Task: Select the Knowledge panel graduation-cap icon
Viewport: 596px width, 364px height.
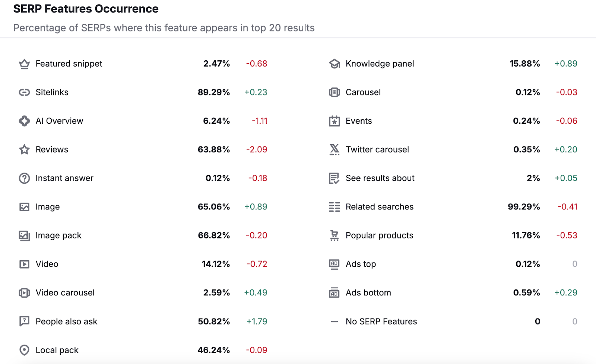Action: pyautogui.click(x=334, y=64)
